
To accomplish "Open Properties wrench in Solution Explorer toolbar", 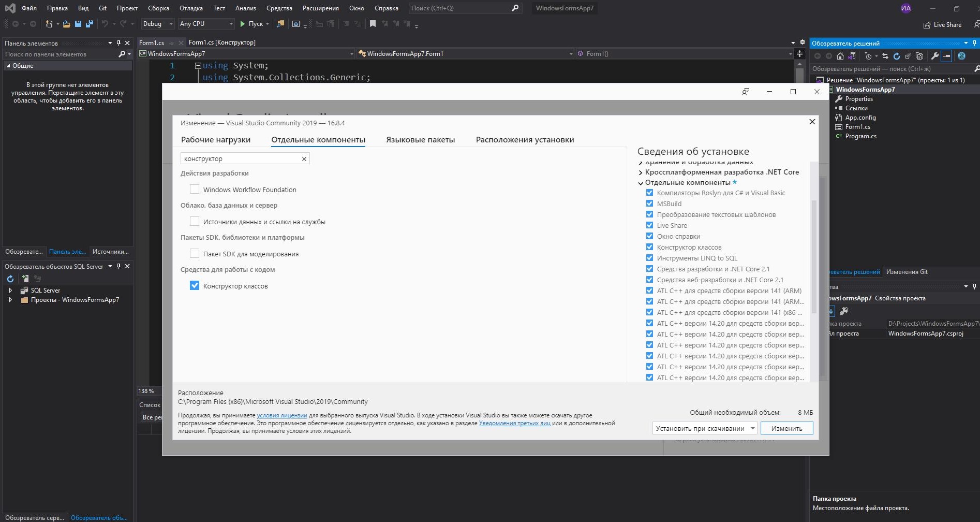I will point(935,56).
